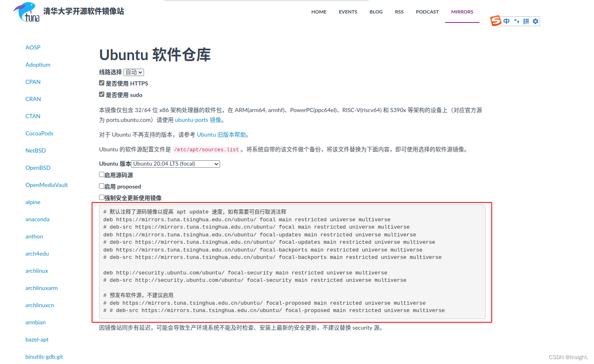594x364 pixels.
Task: Click the Ubuntu 软件仓库 page heading
Action: [155, 54]
